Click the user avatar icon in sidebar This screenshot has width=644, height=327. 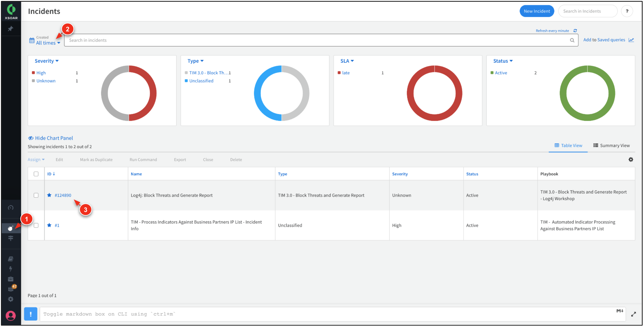(11, 316)
